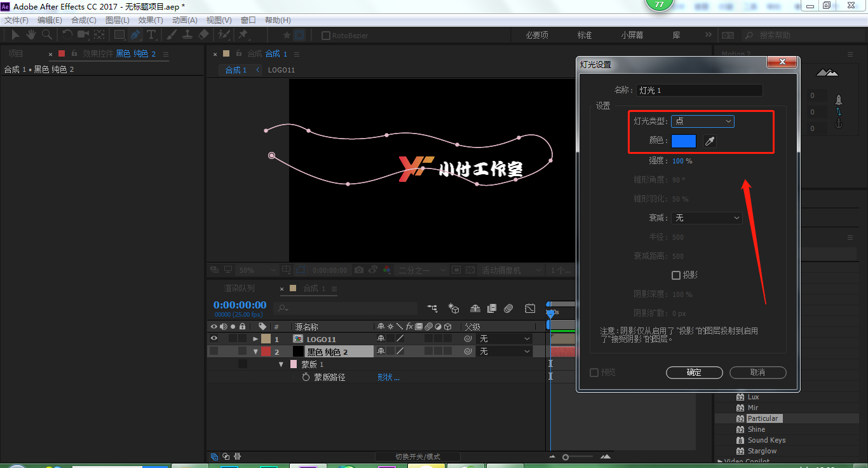Open the 衰减 dropdown

tap(707, 217)
